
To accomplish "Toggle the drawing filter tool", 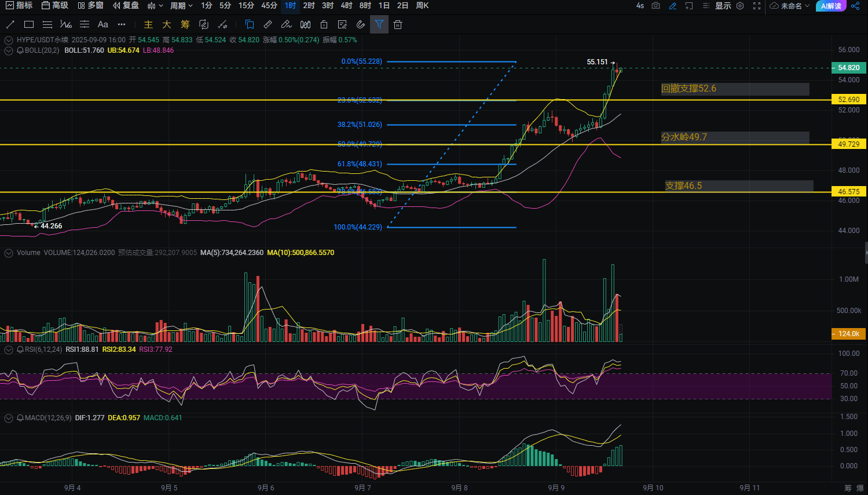I will [x=379, y=24].
